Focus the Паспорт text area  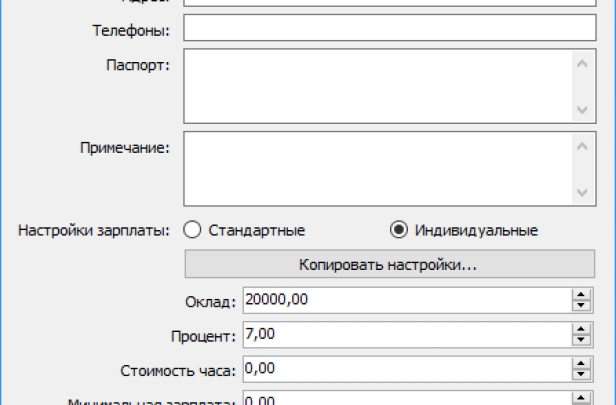click(376, 87)
